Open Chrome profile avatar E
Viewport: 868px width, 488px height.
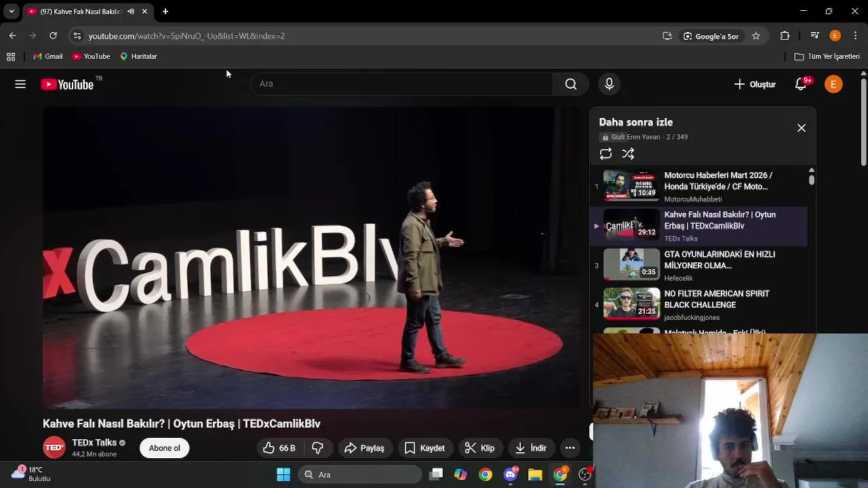tap(835, 36)
